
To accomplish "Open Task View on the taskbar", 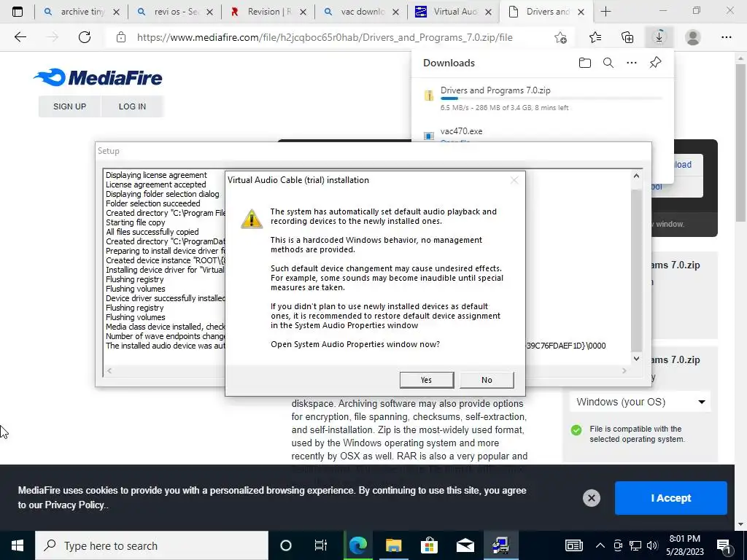I will (x=321, y=545).
